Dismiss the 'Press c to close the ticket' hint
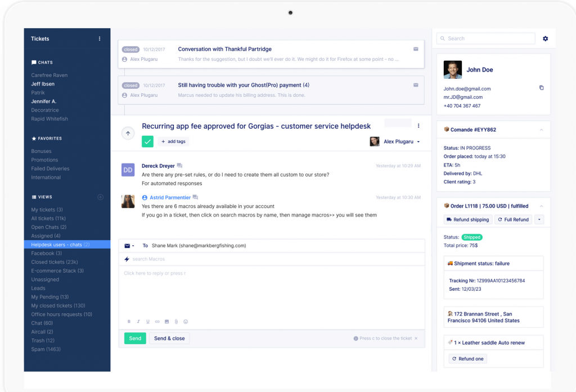576x392 pixels. (x=416, y=339)
